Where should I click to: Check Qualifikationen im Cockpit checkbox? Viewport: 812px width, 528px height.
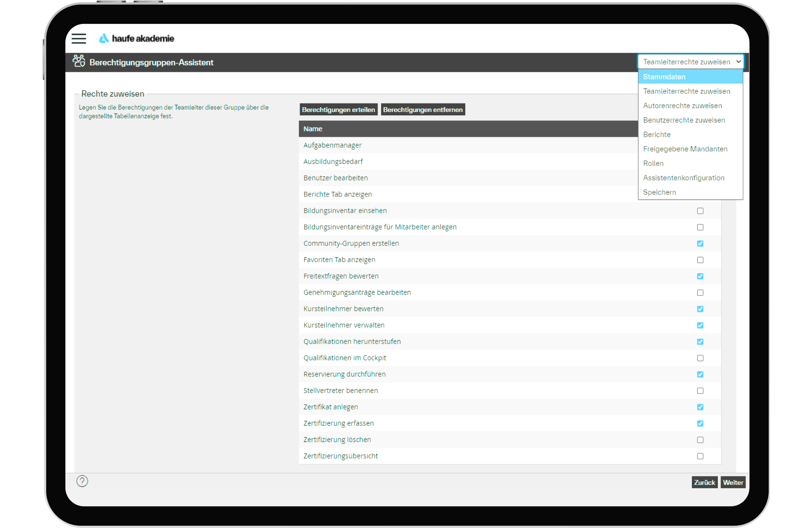(x=700, y=358)
